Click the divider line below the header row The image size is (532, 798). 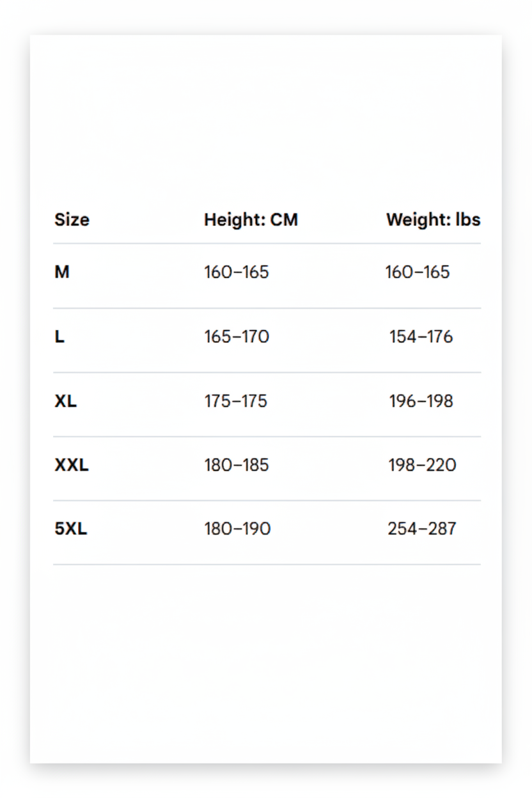[267, 244]
